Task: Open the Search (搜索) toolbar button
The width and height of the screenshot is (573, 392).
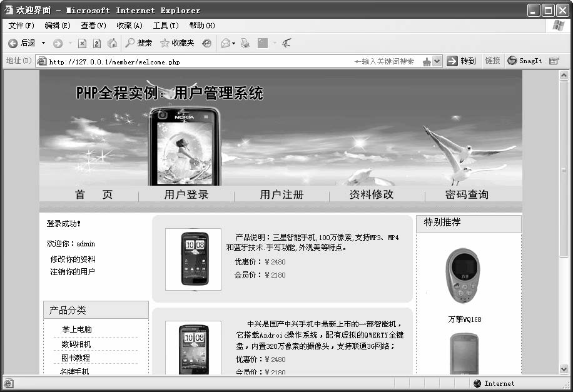Action: [138, 43]
